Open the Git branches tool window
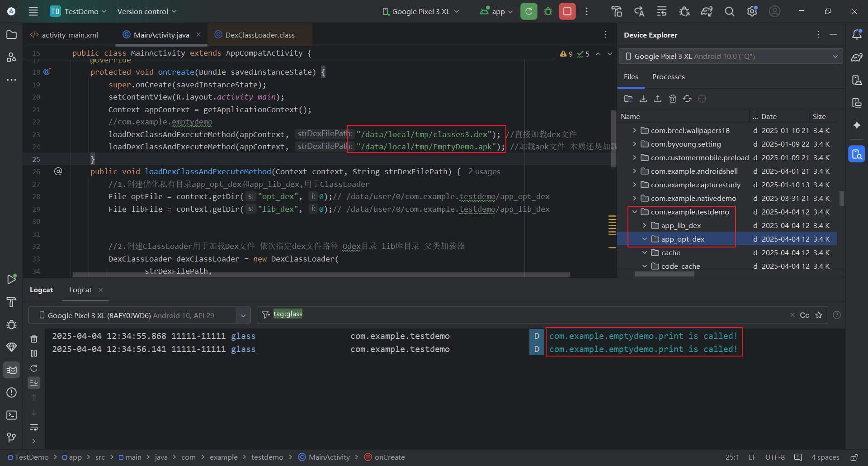 click(x=12, y=437)
